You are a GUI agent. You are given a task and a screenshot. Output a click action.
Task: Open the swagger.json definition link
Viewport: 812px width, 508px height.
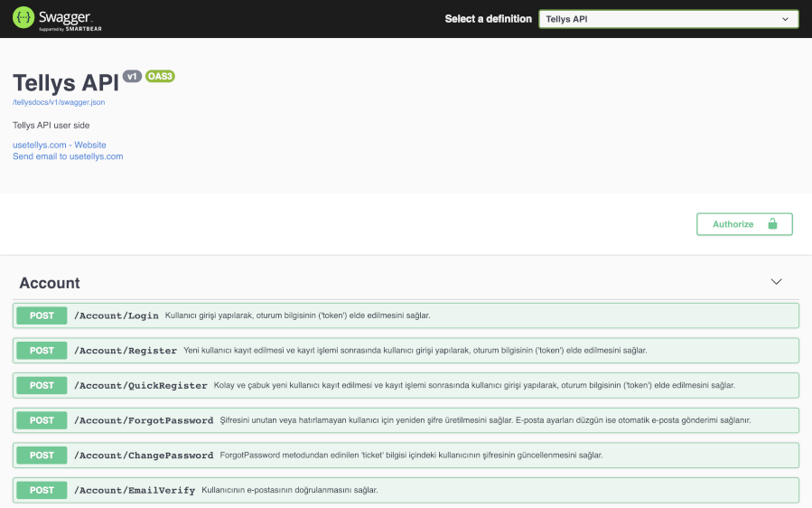coord(59,102)
